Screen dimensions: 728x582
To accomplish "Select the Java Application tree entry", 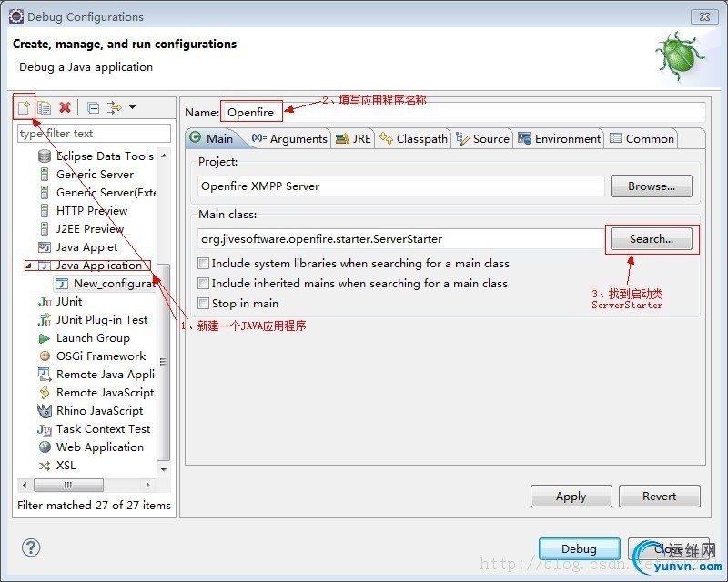I will coord(99,265).
